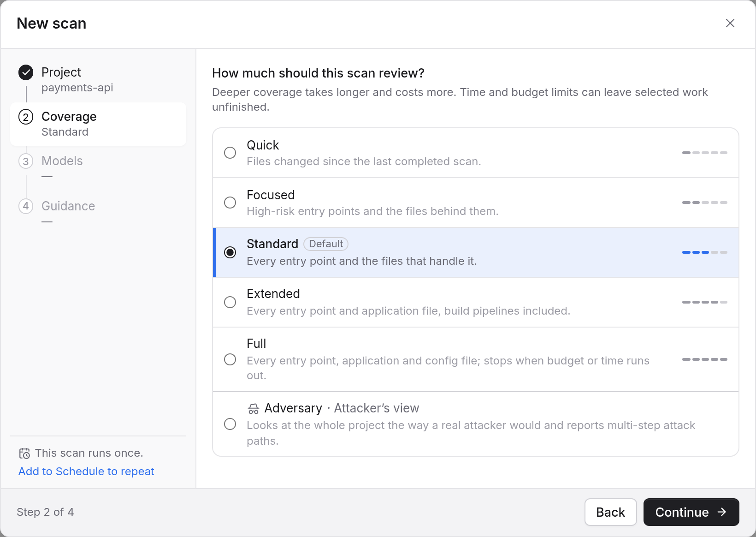
Task: Click 'How much should this scan review?' heading
Action: [318, 73]
